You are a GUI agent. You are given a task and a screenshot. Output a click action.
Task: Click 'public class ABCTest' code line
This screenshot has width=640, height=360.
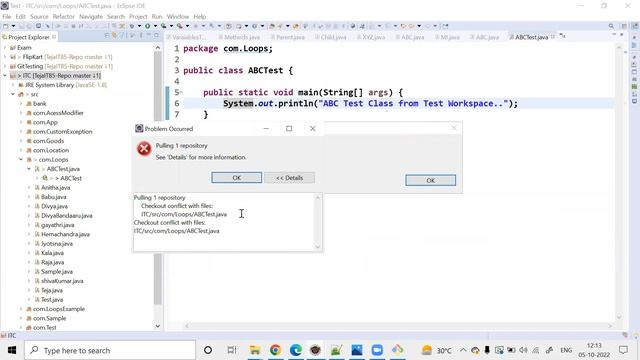tap(238, 70)
